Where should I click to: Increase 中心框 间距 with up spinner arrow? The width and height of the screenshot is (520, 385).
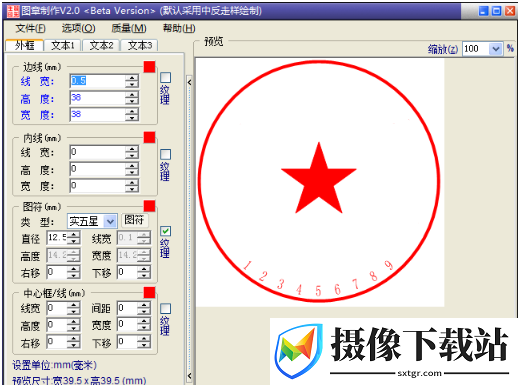coord(144,305)
